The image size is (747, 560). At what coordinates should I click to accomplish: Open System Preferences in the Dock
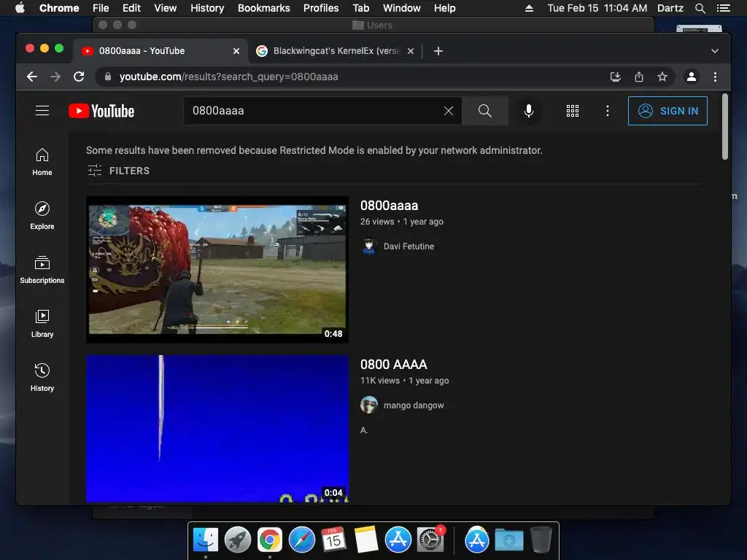[430, 540]
